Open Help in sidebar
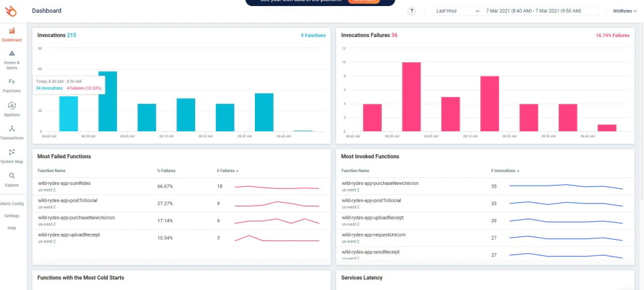Screen dimensions: 644x290 pos(11,228)
